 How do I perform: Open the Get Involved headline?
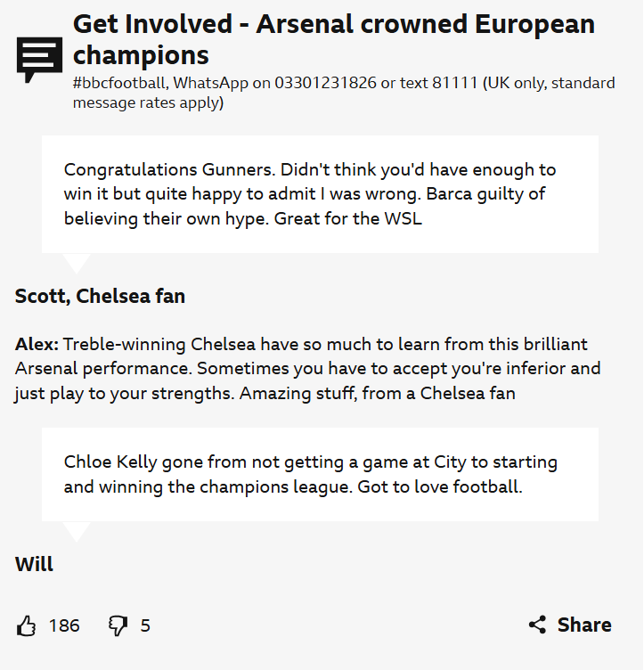point(333,39)
